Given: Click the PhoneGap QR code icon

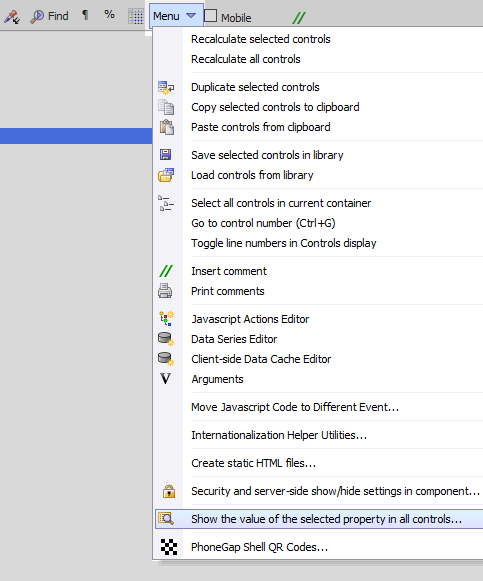Looking at the screenshot, I should click(169, 547).
